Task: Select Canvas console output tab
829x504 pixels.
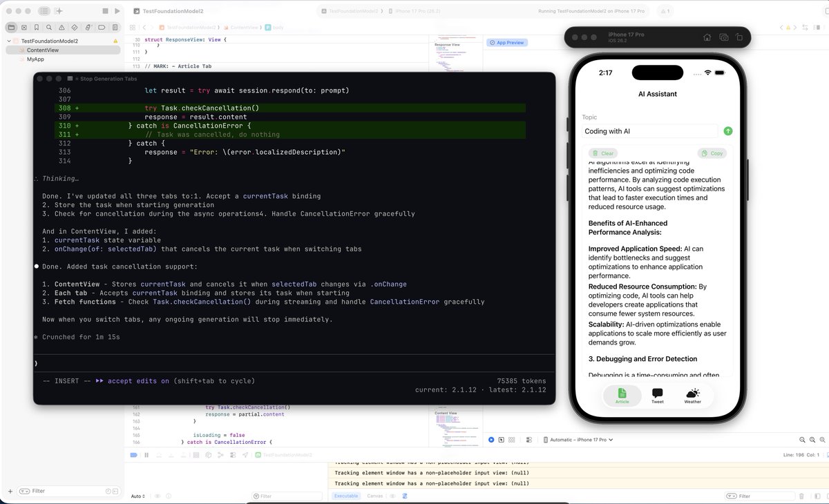Action: tap(374, 496)
